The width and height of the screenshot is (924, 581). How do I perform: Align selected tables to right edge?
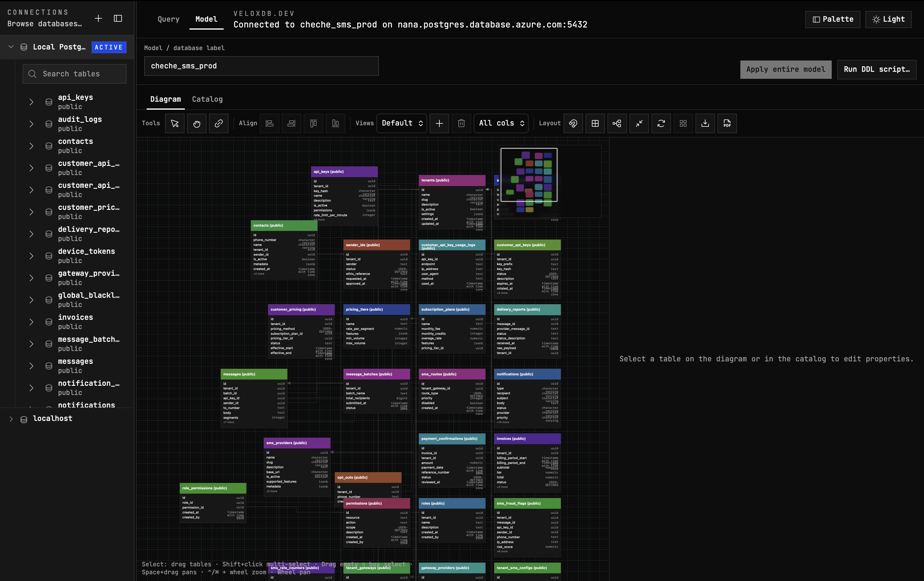click(x=291, y=123)
